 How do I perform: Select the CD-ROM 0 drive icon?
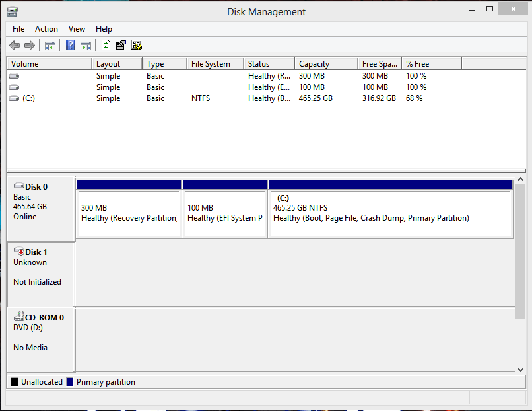(x=18, y=317)
